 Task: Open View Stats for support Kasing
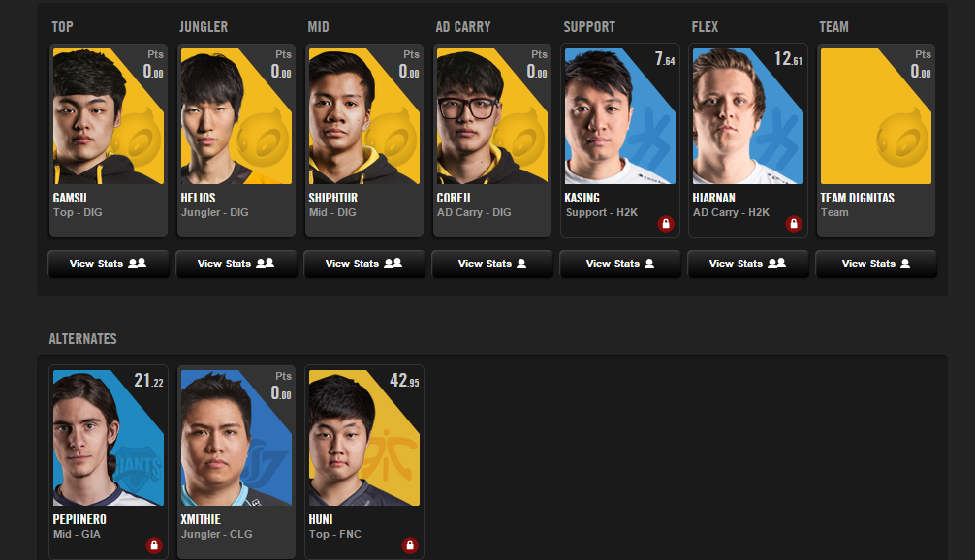(620, 264)
